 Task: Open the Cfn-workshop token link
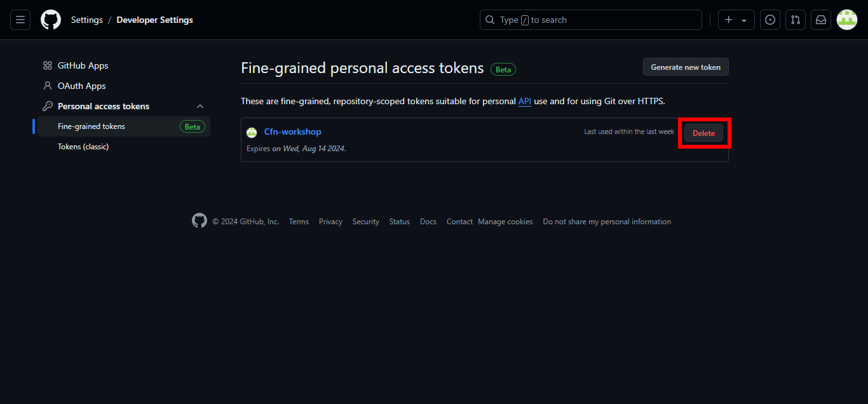tap(292, 131)
